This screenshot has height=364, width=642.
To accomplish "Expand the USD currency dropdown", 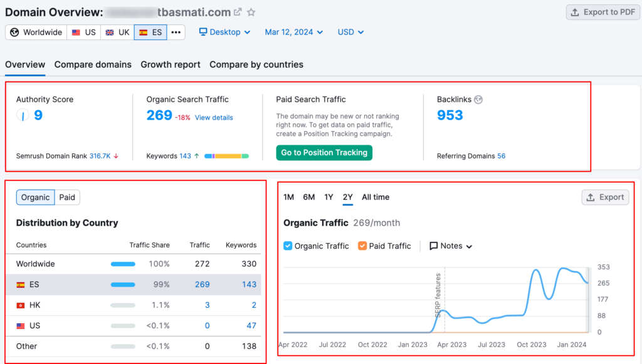I will pyautogui.click(x=350, y=32).
